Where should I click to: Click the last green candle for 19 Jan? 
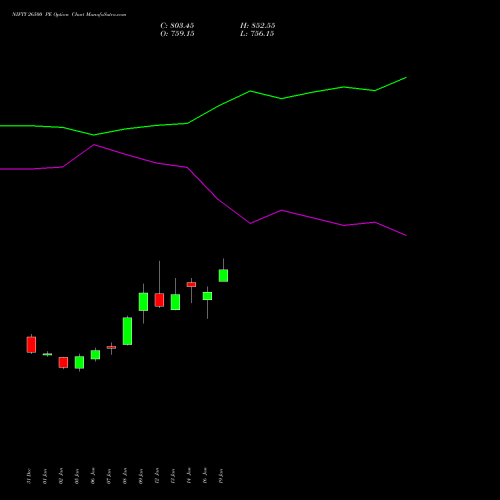tap(223, 275)
